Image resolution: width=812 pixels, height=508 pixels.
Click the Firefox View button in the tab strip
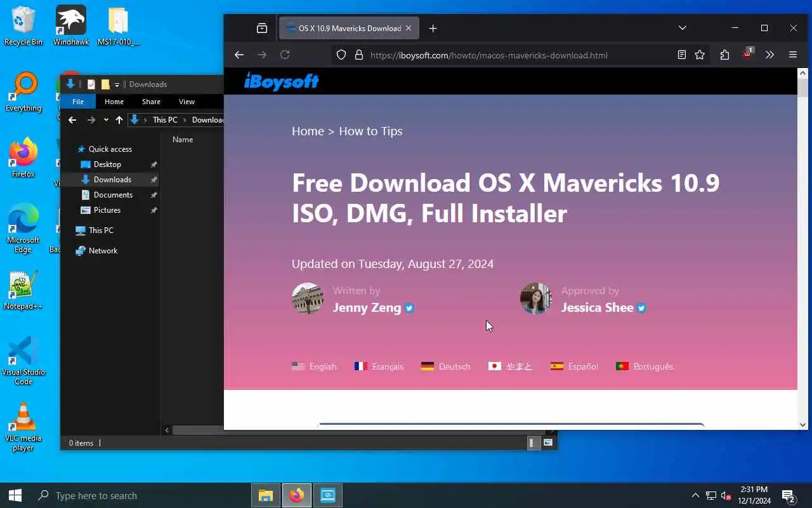(262, 28)
